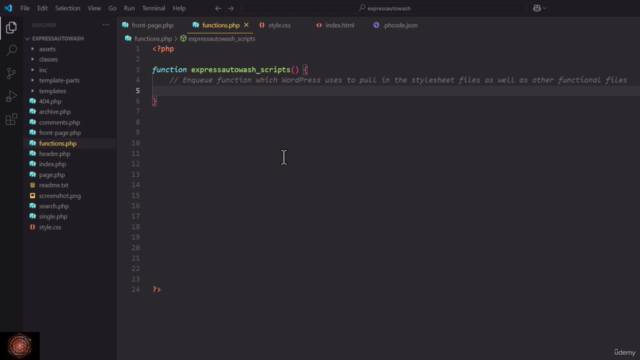Click the Enqueue function comment on line 4

tap(398, 80)
